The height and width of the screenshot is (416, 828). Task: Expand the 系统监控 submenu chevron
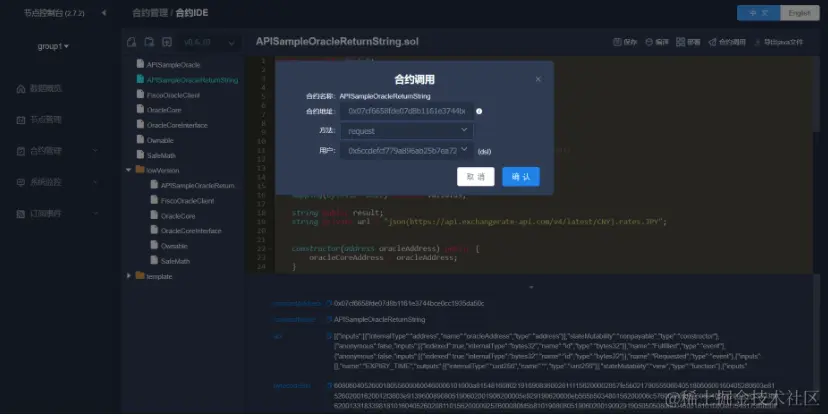point(96,182)
